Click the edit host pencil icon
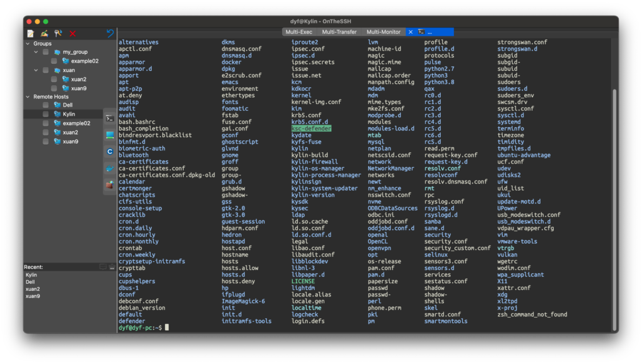Screen dimensions: 642x364 point(45,33)
